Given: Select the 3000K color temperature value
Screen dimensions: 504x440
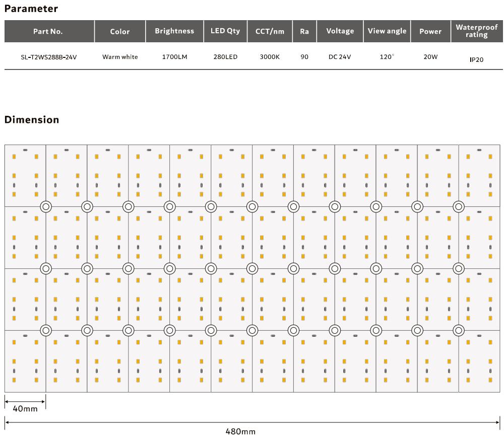Looking at the screenshot, I should click(x=270, y=57).
